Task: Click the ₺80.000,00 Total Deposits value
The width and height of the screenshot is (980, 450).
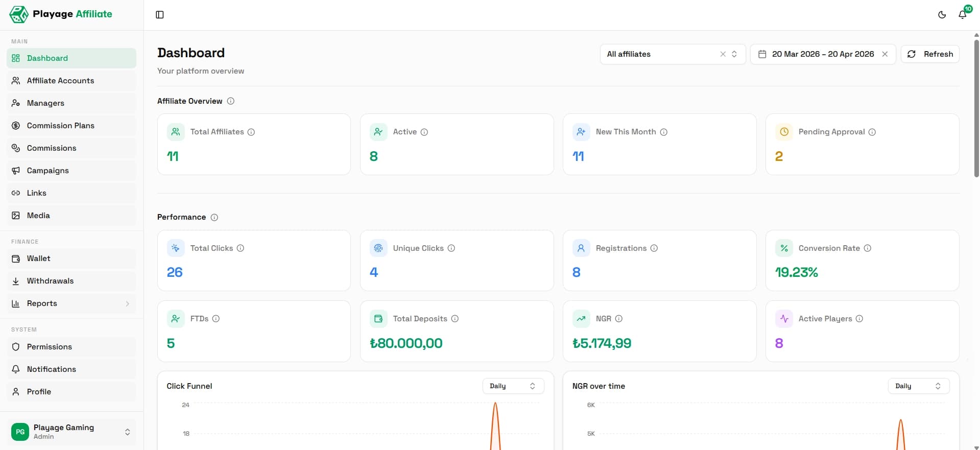Action: [x=406, y=343]
